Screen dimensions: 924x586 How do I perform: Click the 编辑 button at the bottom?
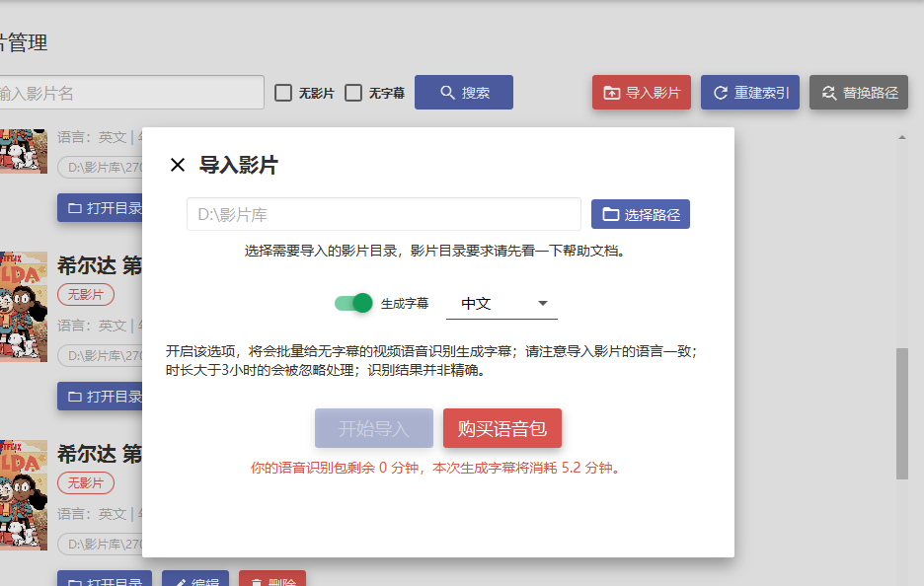tap(195, 578)
